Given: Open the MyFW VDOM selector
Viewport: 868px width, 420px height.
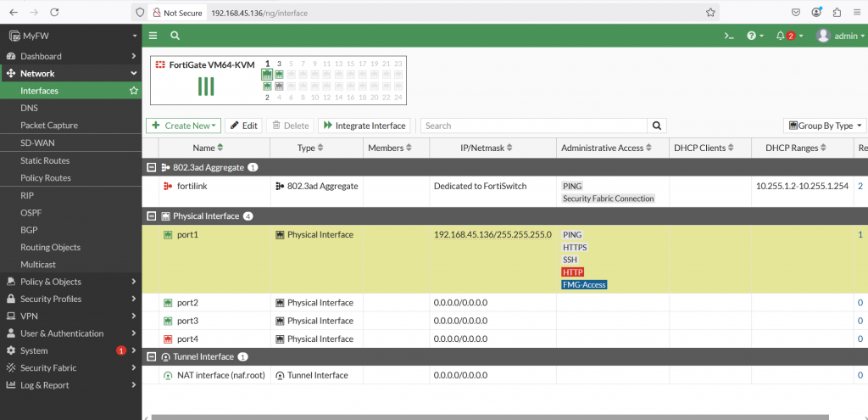Looking at the screenshot, I should (x=71, y=36).
